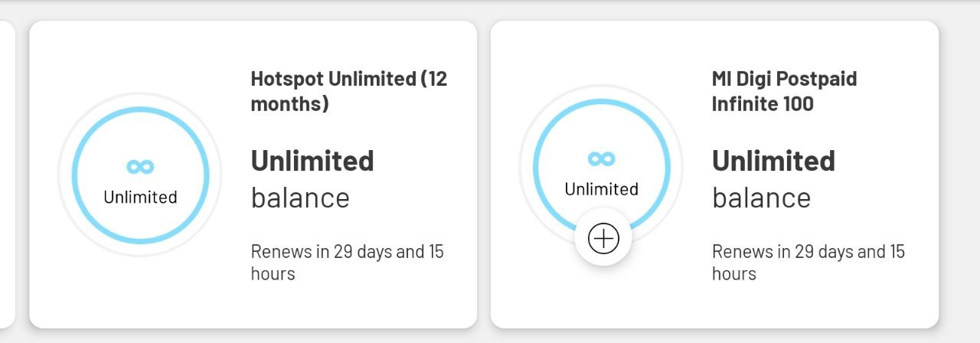980x343 pixels.
Task: Select the MI Digi Postpaid blue usage ring
Action: coord(602,168)
